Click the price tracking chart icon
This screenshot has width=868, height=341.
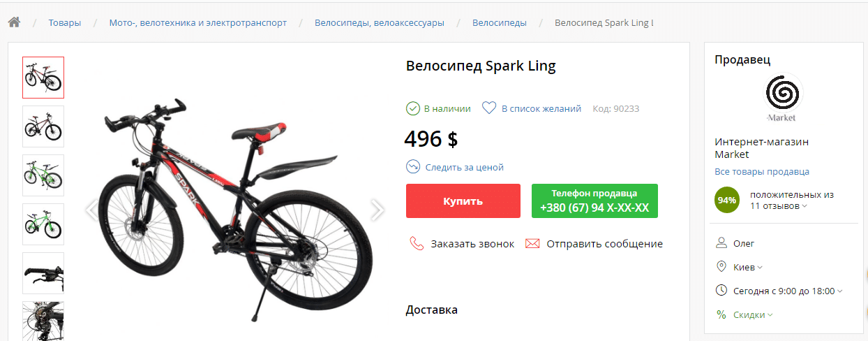tap(413, 167)
